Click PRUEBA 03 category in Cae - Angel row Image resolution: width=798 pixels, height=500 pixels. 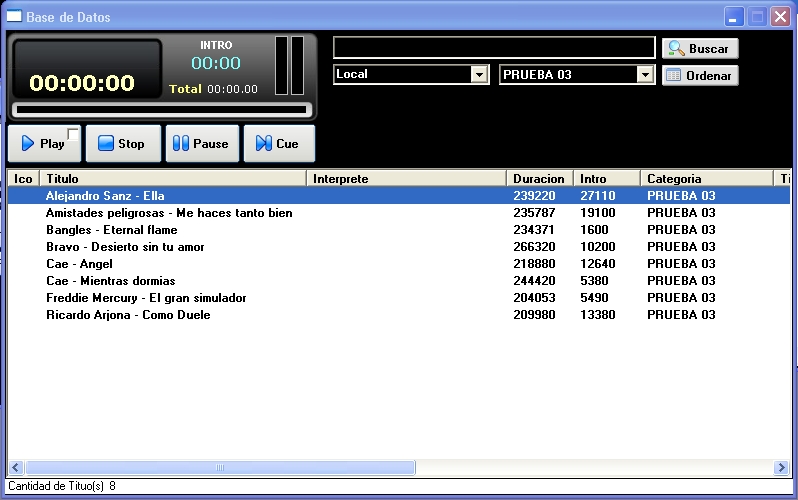point(681,264)
